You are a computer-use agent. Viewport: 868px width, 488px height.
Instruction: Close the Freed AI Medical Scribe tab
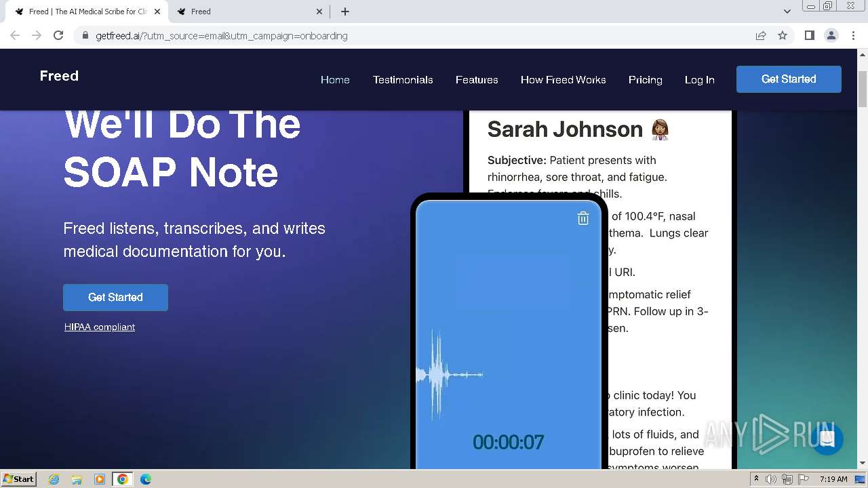pos(157,12)
